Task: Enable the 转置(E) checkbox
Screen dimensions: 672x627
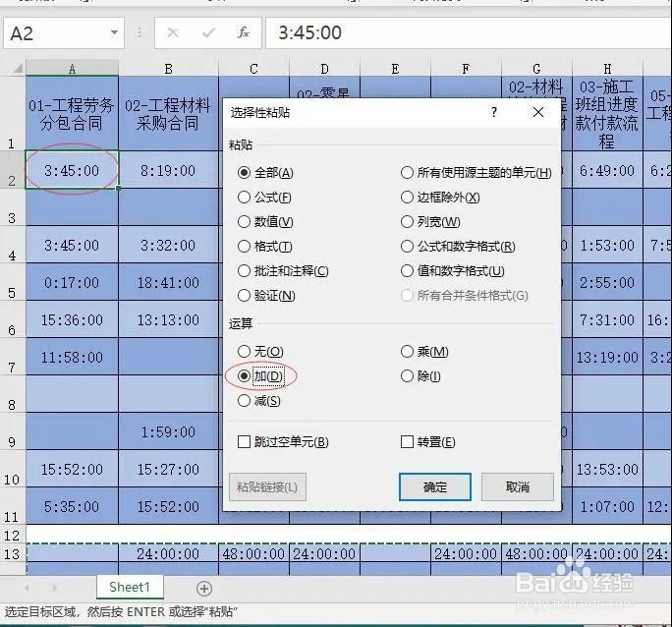Action: click(x=427, y=442)
